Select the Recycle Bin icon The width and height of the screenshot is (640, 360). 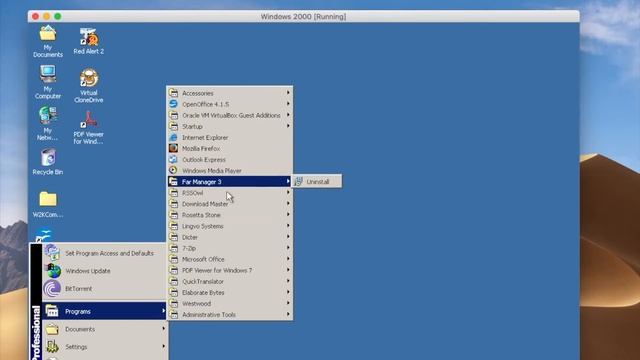(48, 162)
